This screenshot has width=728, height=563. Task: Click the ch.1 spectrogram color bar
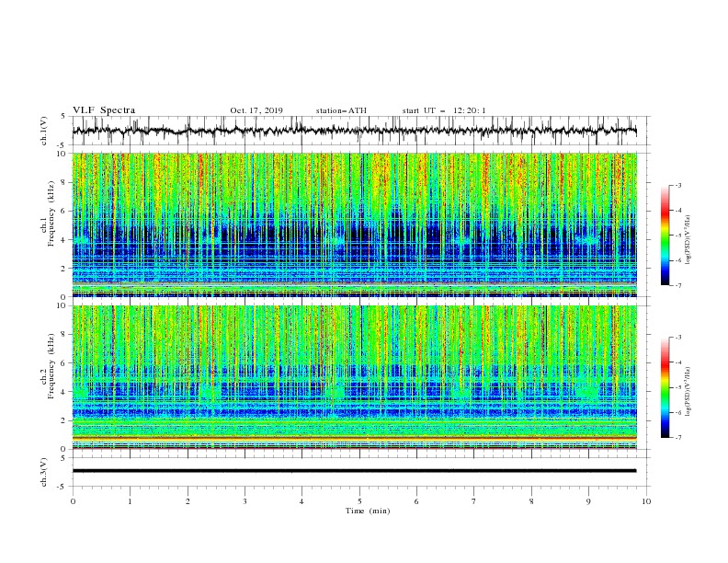click(x=665, y=236)
